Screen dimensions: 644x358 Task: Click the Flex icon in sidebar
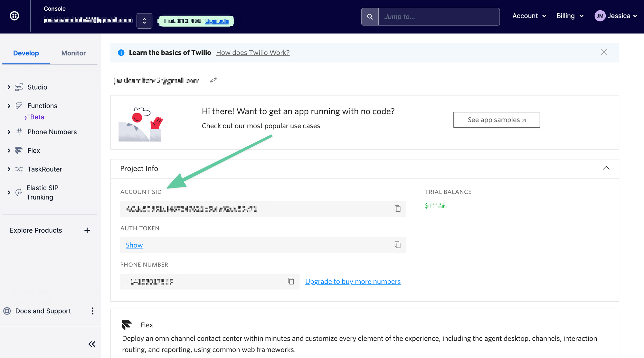pos(19,150)
